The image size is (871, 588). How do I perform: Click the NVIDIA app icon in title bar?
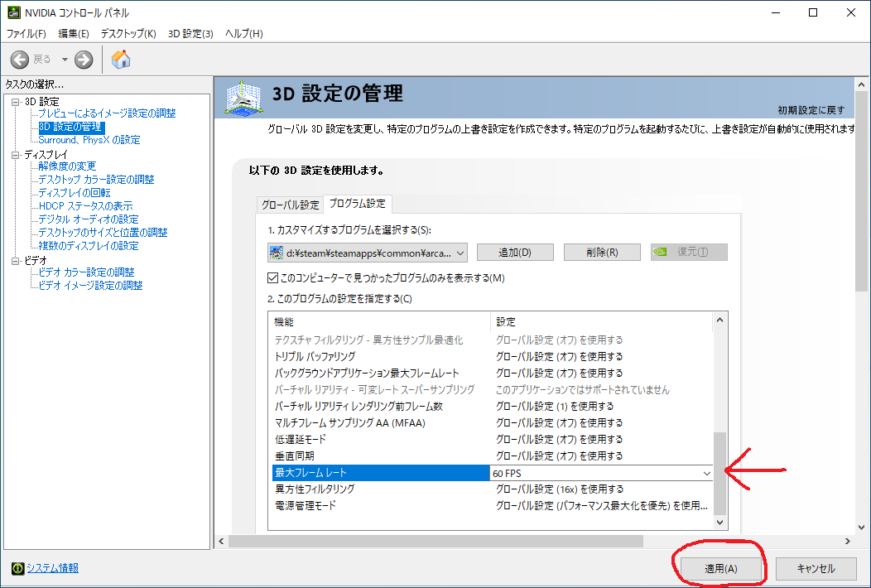pyautogui.click(x=13, y=12)
